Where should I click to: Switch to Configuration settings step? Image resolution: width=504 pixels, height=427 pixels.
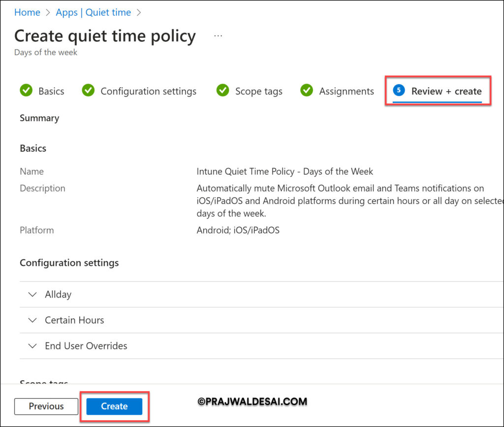click(139, 91)
